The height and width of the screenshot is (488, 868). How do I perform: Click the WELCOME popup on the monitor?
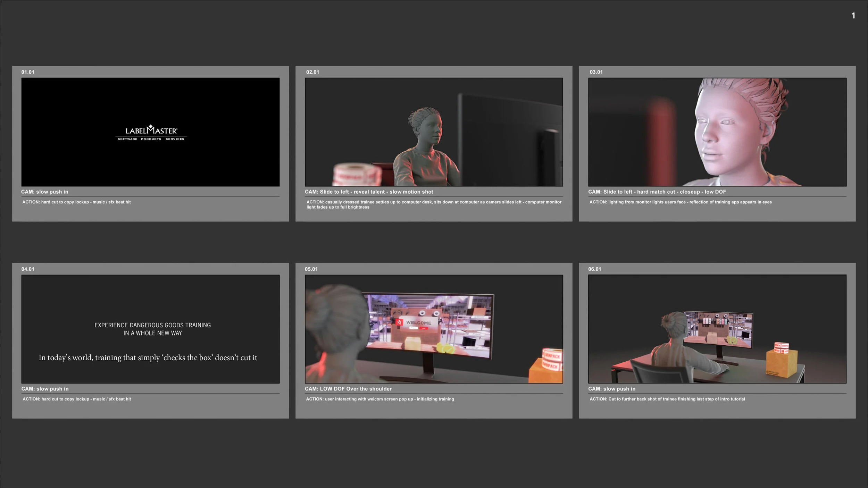(418, 323)
